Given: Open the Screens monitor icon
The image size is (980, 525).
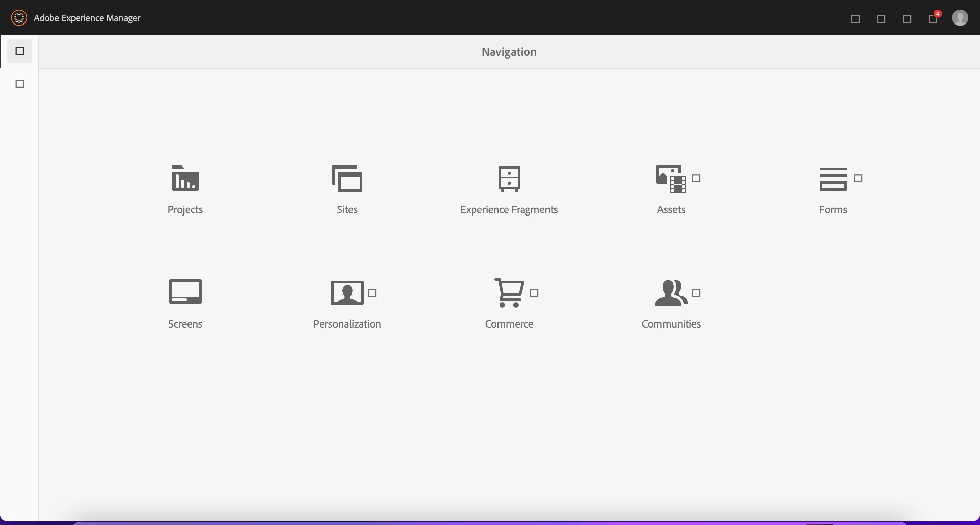Looking at the screenshot, I should 185,292.
